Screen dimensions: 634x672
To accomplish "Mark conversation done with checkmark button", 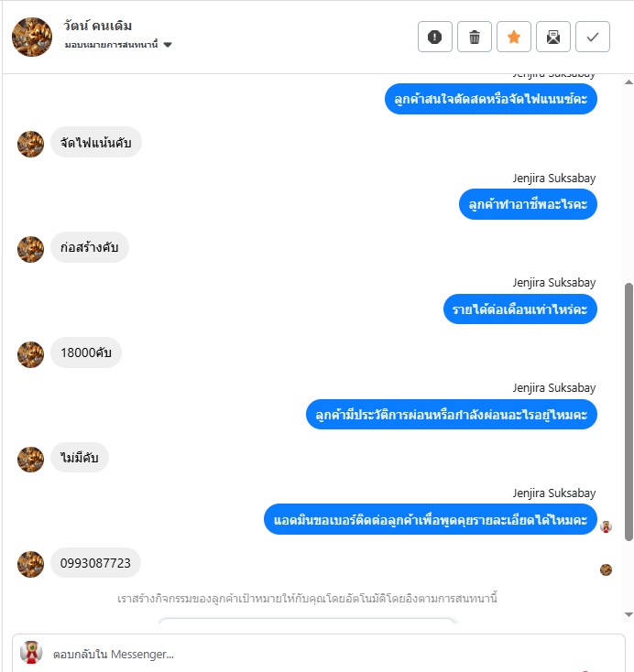I will pos(593,37).
